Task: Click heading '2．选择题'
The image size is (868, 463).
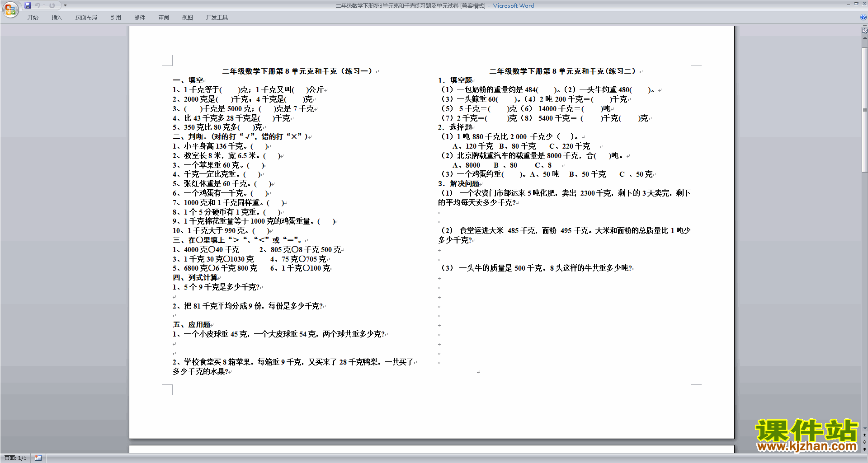Action: (x=455, y=127)
